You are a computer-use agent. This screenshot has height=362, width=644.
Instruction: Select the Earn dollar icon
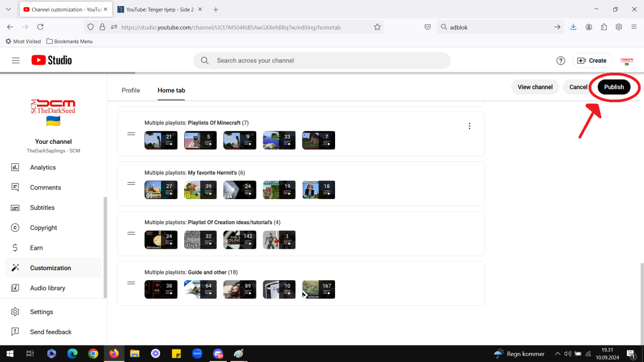15,248
